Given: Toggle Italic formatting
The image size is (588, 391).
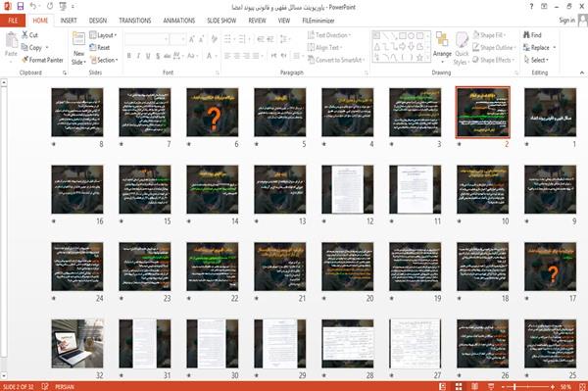Looking at the screenshot, I should pos(138,56).
